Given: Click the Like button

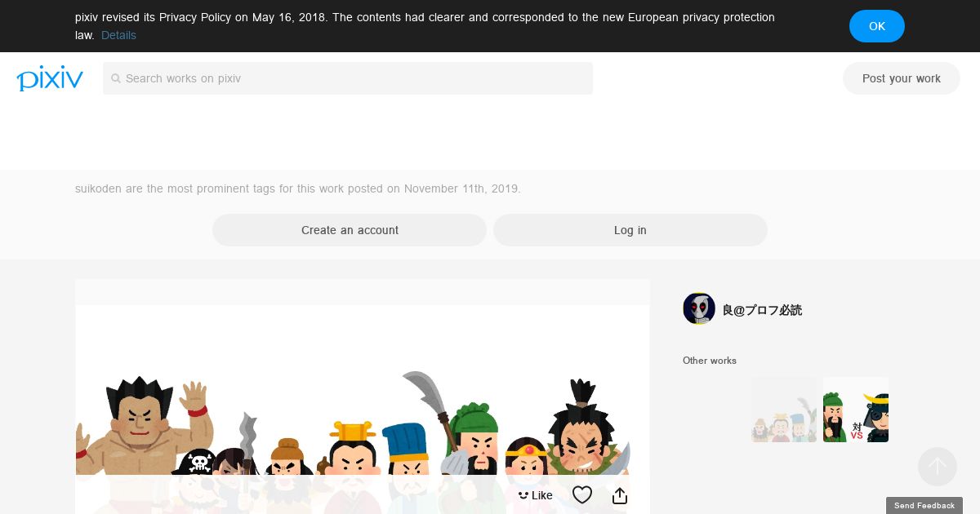Looking at the screenshot, I should click(x=536, y=495).
